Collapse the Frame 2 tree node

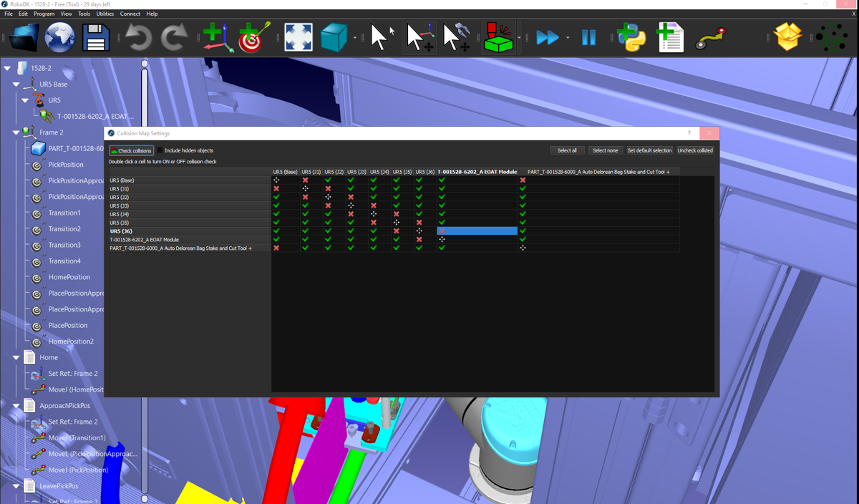click(x=16, y=132)
